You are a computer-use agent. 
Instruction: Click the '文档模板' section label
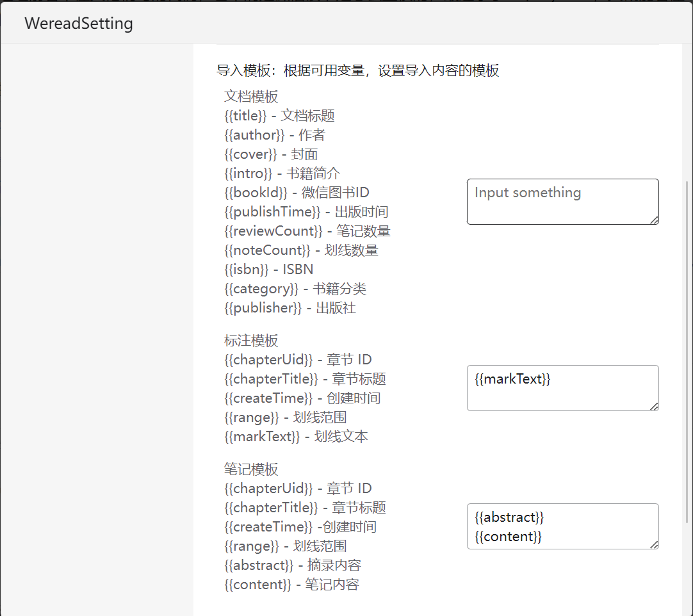point(251,96)
